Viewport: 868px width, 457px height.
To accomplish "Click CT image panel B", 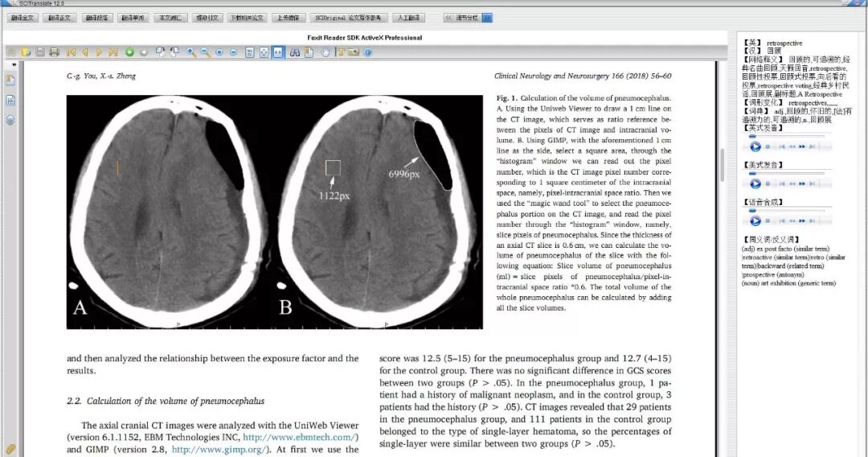I will pos(379,212).
